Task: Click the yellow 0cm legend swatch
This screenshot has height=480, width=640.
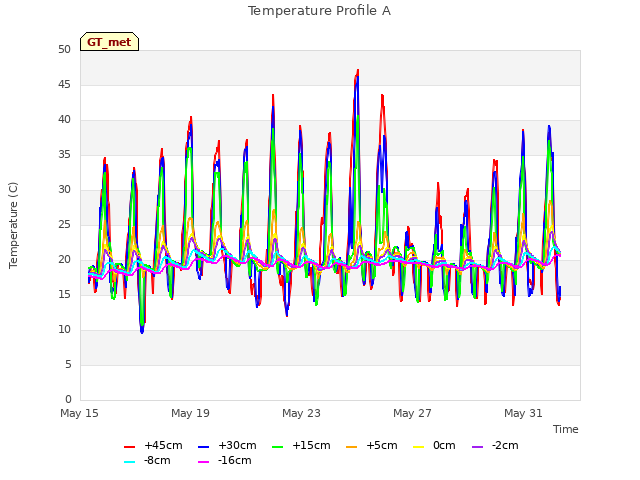Action: [x=418, y=447]
